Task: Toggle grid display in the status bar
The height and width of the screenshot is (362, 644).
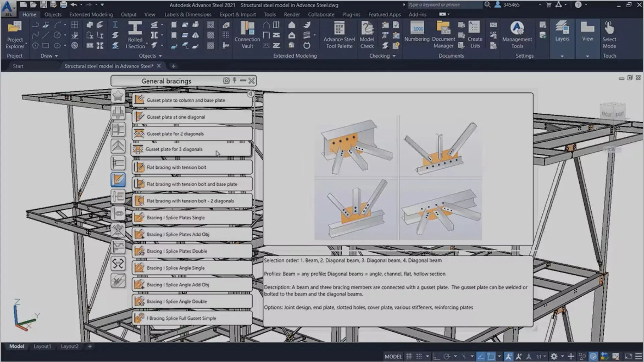Action: [x=409, y=356]
